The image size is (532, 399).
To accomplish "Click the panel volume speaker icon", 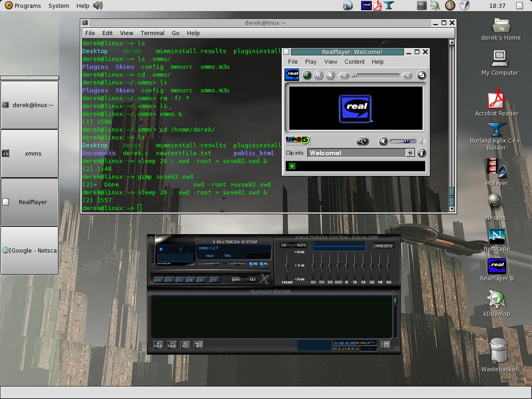I will (x=98, y=6).
